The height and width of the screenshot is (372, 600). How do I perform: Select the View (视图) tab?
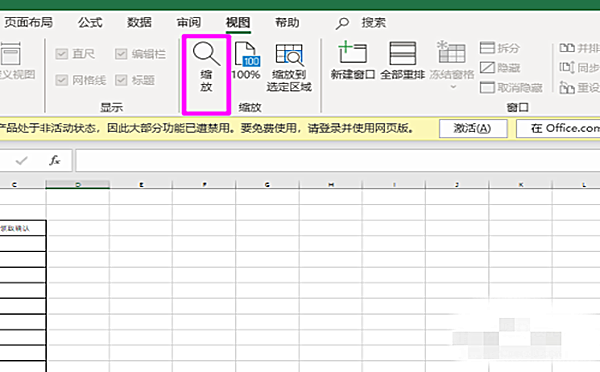click(238, 23)
